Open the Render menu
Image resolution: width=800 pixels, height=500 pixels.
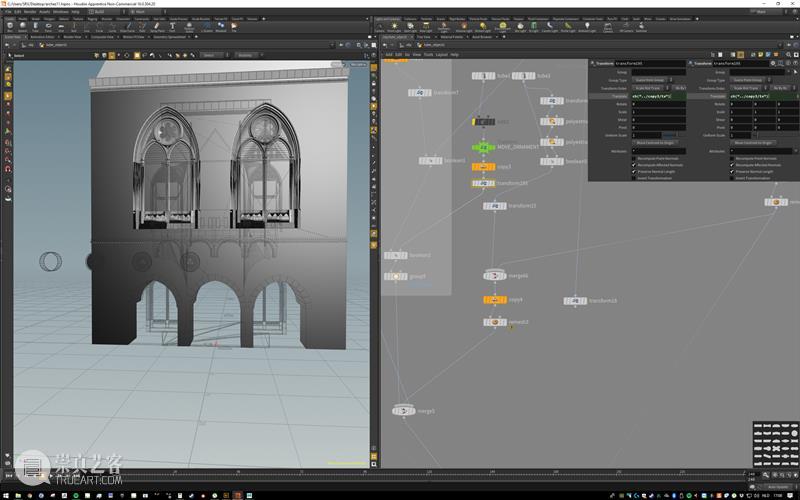(32, 11)
